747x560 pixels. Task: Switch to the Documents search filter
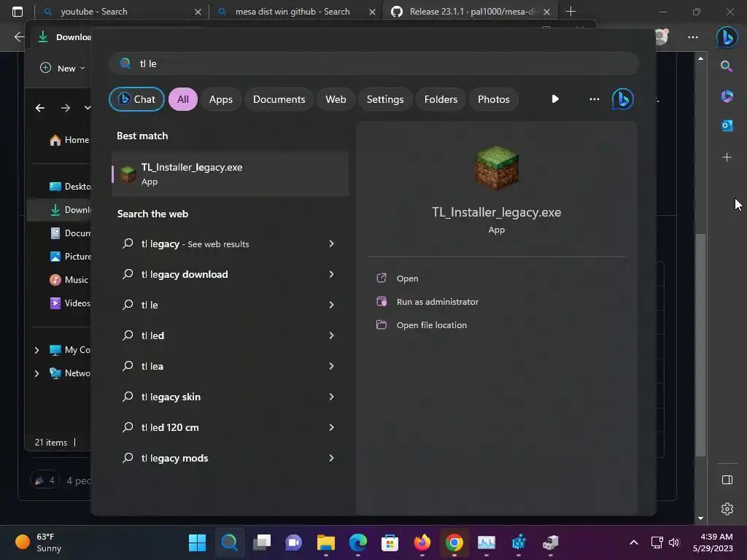(x=279, y=99)
